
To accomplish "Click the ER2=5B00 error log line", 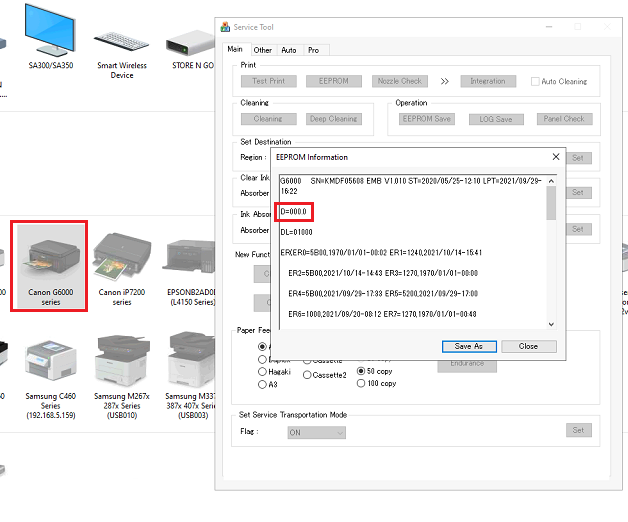I will point(383,273).
